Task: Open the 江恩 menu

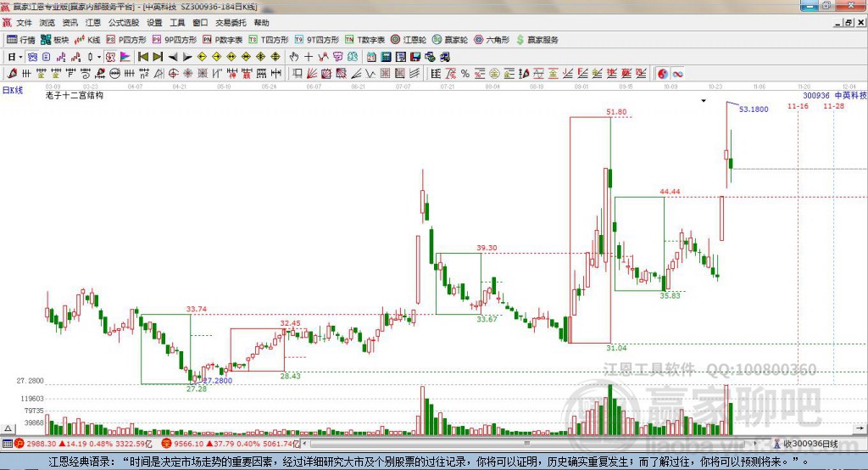Action: coord(93,23)
